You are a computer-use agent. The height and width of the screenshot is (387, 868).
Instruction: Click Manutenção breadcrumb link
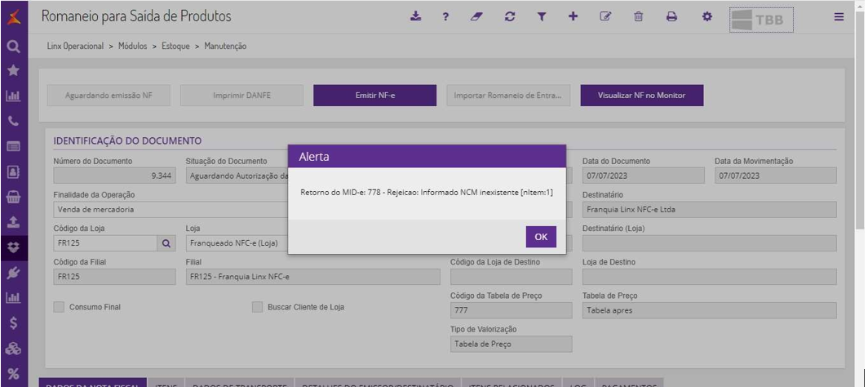[x=225, y=47]
